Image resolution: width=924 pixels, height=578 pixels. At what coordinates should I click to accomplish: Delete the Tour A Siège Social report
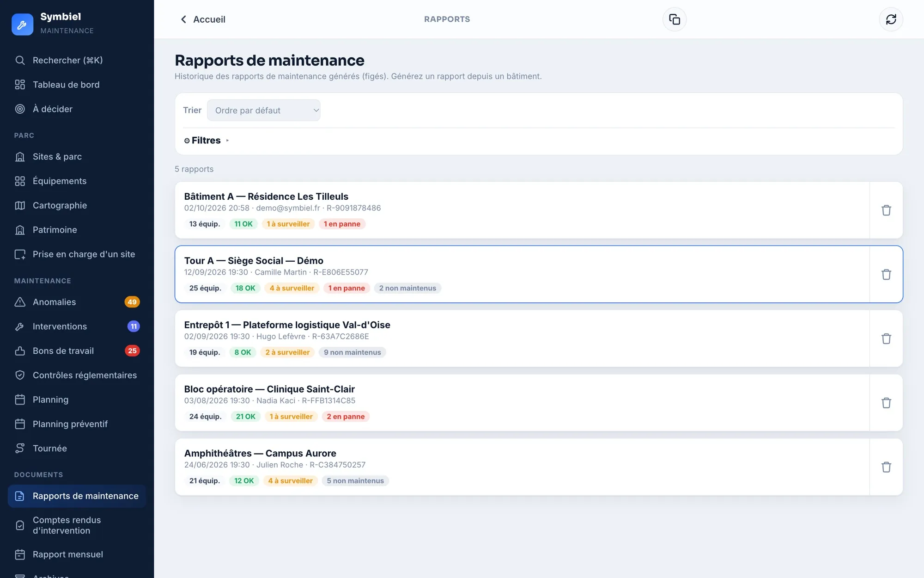point(886,275)
